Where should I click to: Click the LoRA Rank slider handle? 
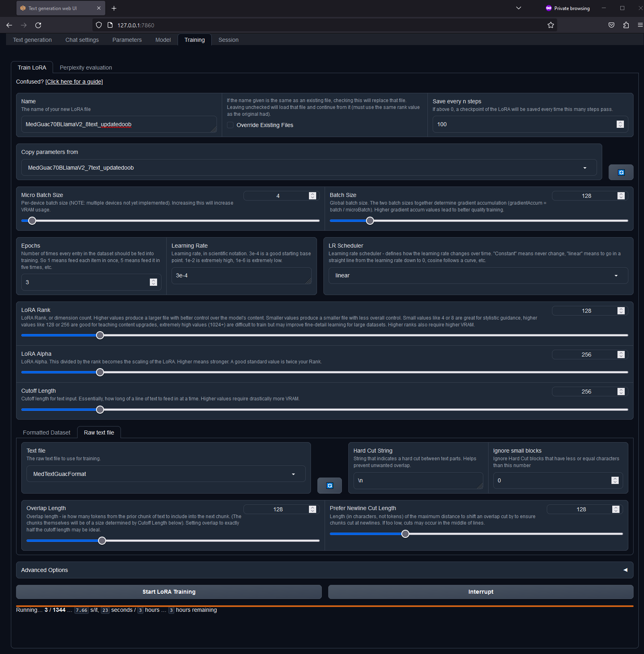pyautogui.click(x=100, y=335)
